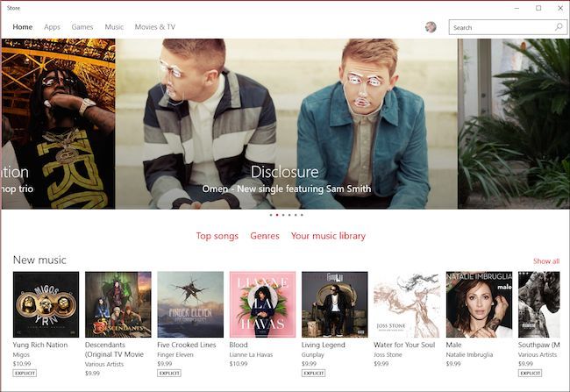The image size is (570, 392).
Task: Jump to the third carousel dot
Action: pyautogui.click(x=283, y=215)
